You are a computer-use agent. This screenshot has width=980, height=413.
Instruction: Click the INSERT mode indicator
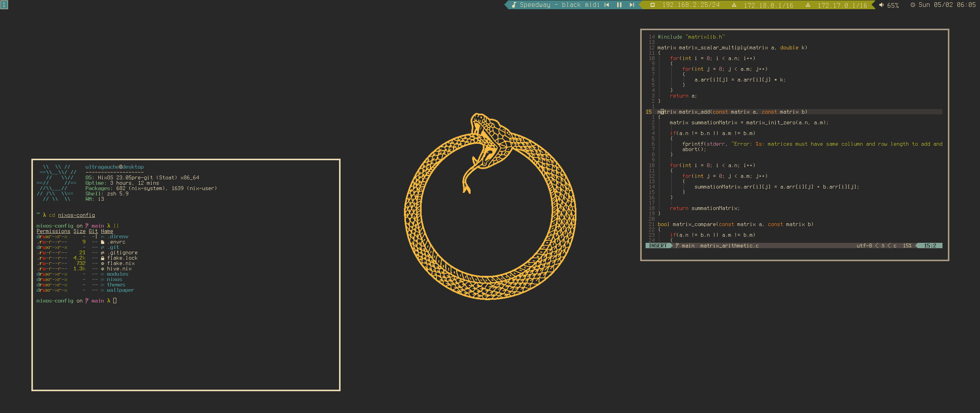click(x=658, y=246)
